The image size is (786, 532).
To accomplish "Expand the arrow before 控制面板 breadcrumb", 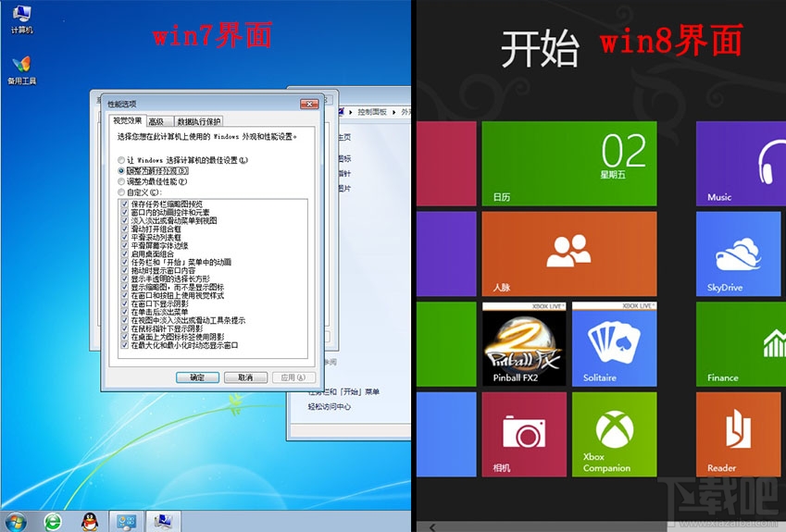I will click(351, 112).
